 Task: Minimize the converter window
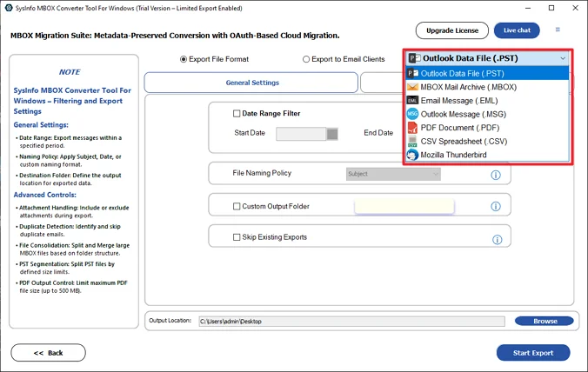(x=528, y=8)
